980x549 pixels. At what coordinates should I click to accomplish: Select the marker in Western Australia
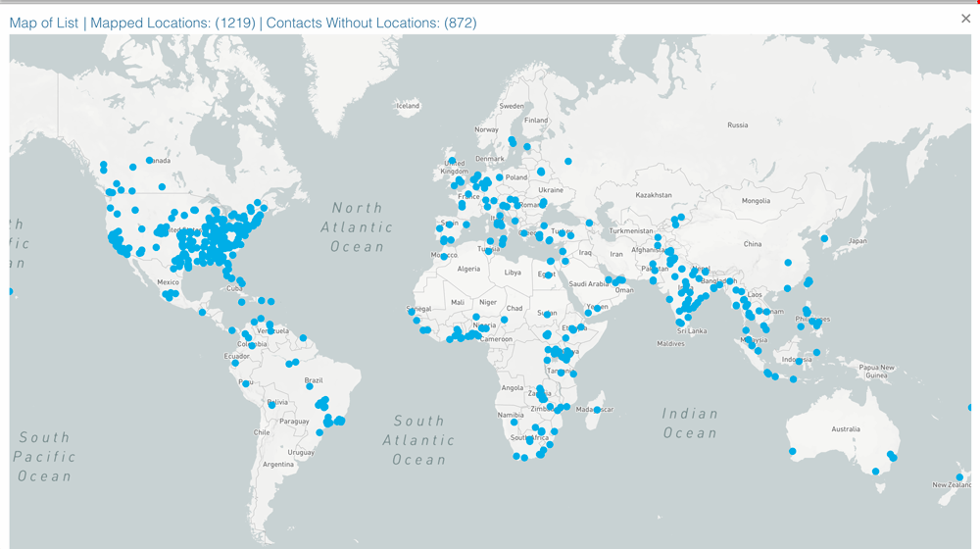point(793,452)
